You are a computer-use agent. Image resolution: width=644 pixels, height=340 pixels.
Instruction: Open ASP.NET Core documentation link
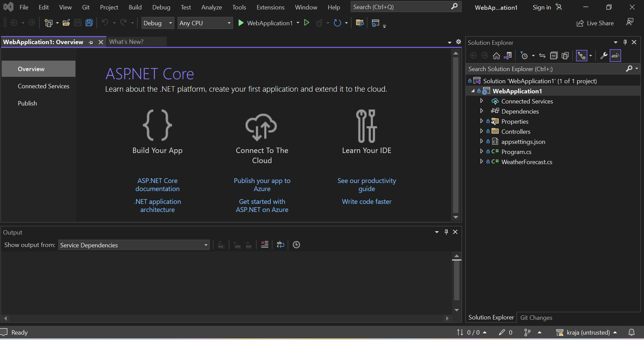tap(157, 185)
